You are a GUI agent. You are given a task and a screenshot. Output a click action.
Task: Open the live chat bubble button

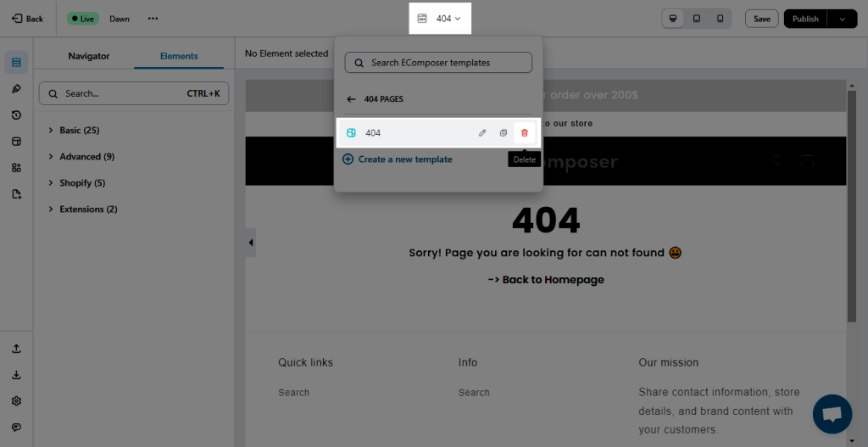coord(832,414)
